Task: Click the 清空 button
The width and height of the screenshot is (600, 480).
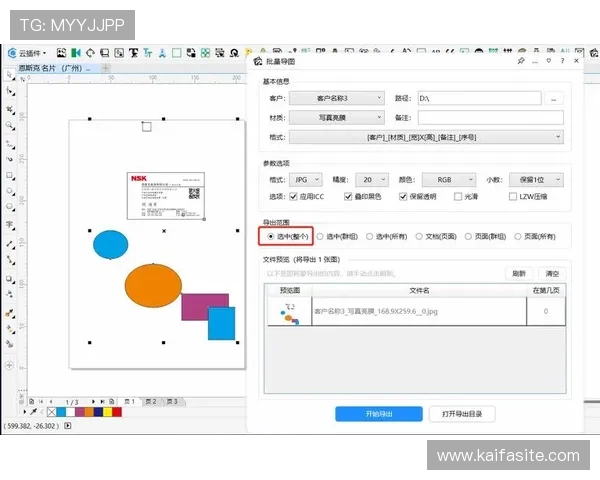Action: coord(552,273)
